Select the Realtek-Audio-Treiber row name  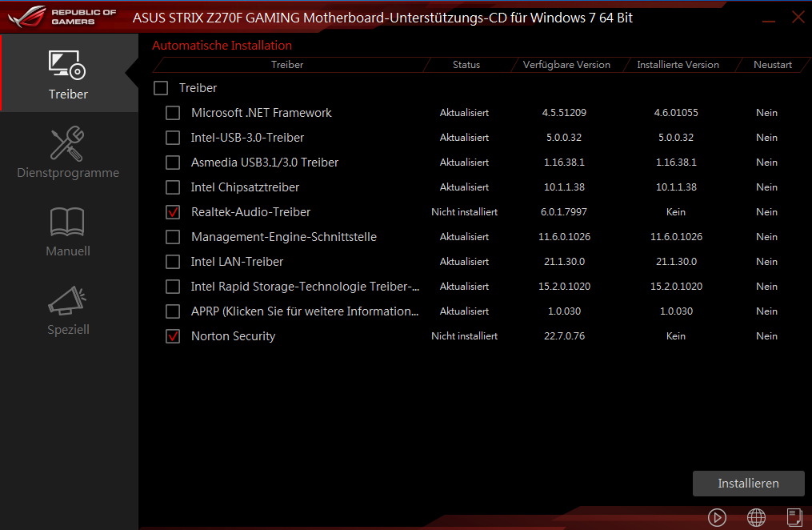pyautogui.click(x=250, y=212)
